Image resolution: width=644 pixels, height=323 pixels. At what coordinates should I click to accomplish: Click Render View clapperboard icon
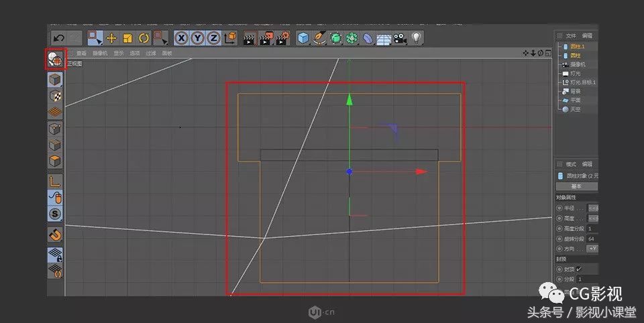pos(250,38)
